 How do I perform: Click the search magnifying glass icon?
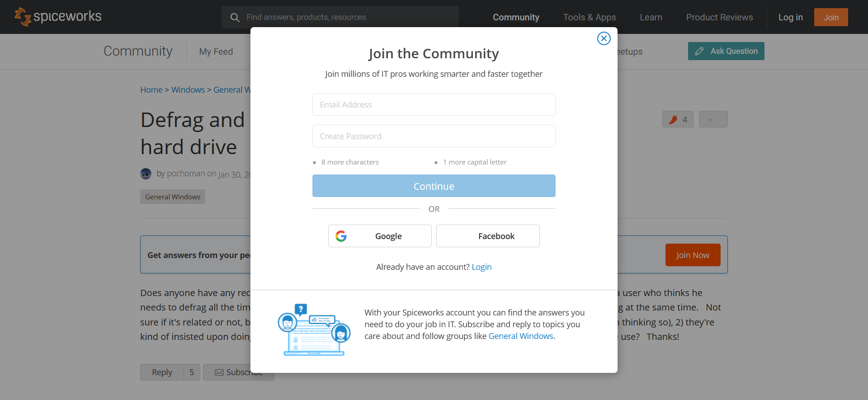pos(235,17)
